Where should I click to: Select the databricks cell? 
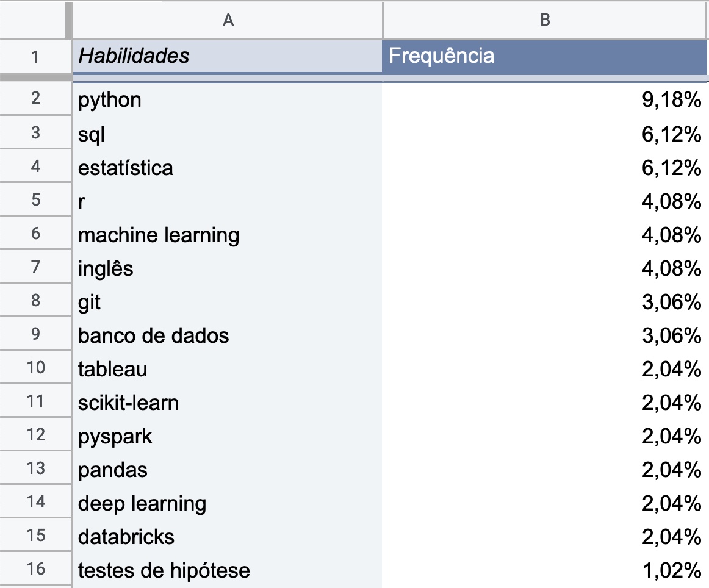coord(228,537)
